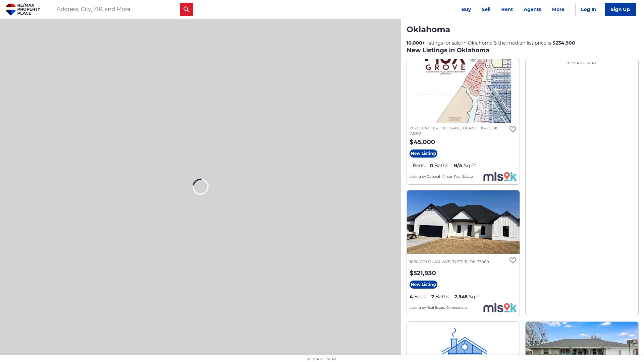This screenshot has width=644, height=362.
Task: Click the Sign Up button
Action: [x=620, y=9]
